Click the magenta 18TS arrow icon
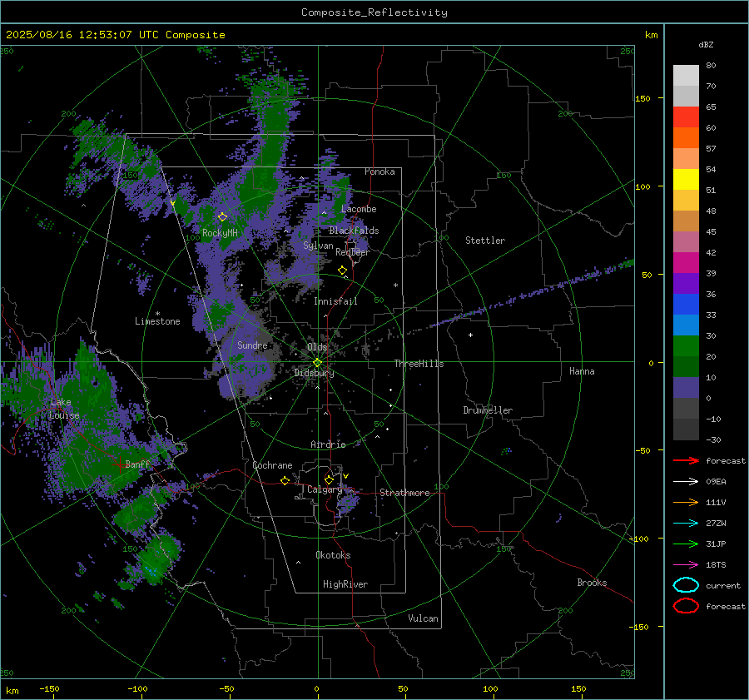This screenshot has height=700, width=749. [x=686, y=565]
